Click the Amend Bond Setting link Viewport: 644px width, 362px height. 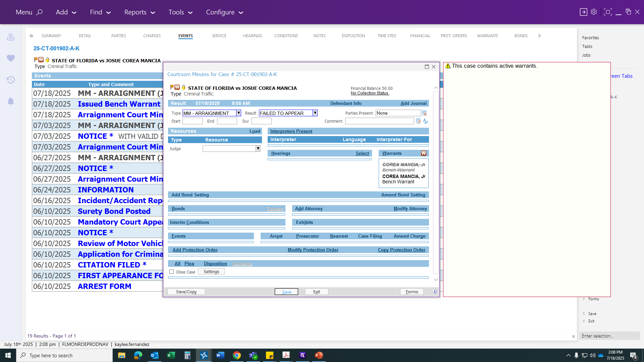tap(403, 195)
